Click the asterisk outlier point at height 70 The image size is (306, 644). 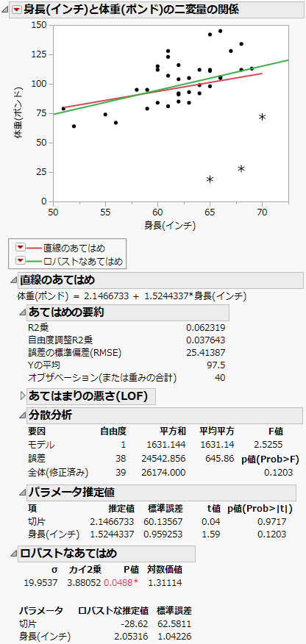(x=262, y=117)
